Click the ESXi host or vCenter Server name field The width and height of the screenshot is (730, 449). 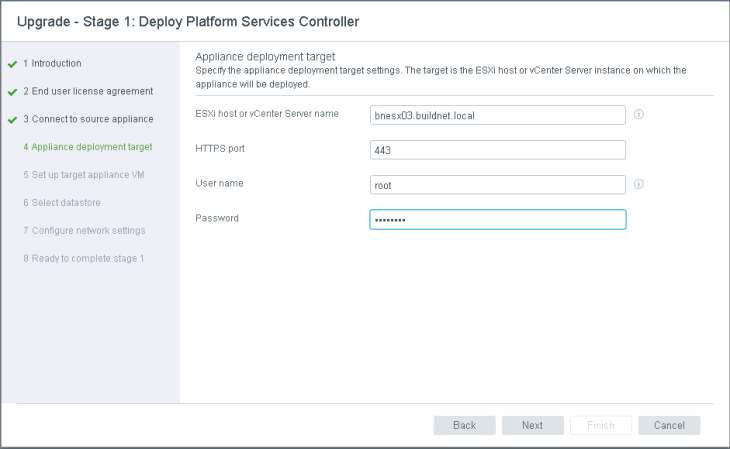[497, 115]
